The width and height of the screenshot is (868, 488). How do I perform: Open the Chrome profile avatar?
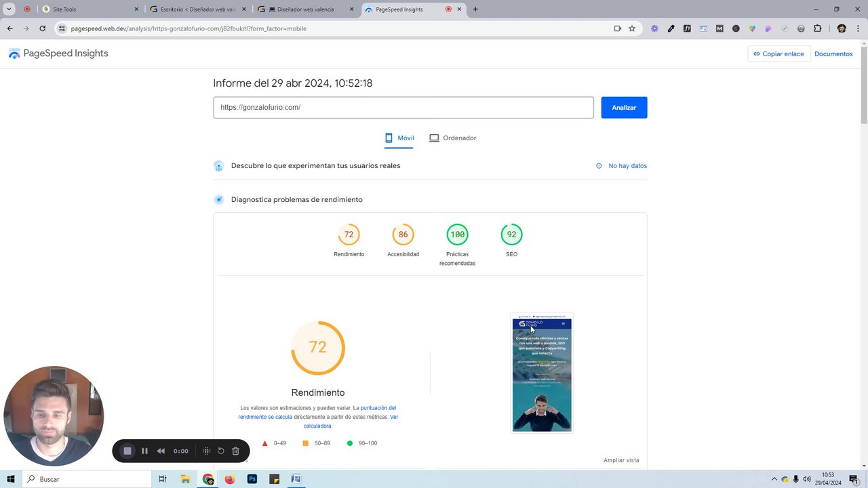point(842,28)
